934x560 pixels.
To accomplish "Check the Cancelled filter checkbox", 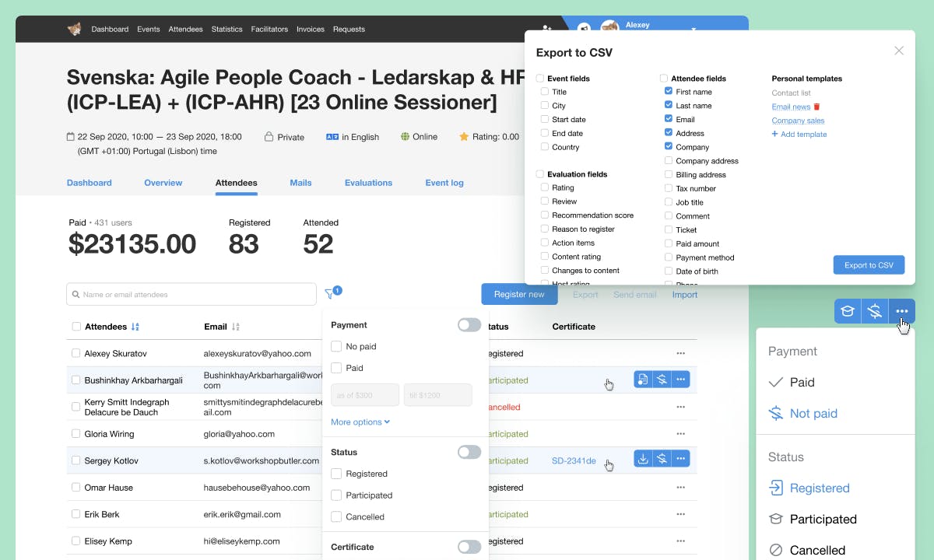I will click(336, 516).
